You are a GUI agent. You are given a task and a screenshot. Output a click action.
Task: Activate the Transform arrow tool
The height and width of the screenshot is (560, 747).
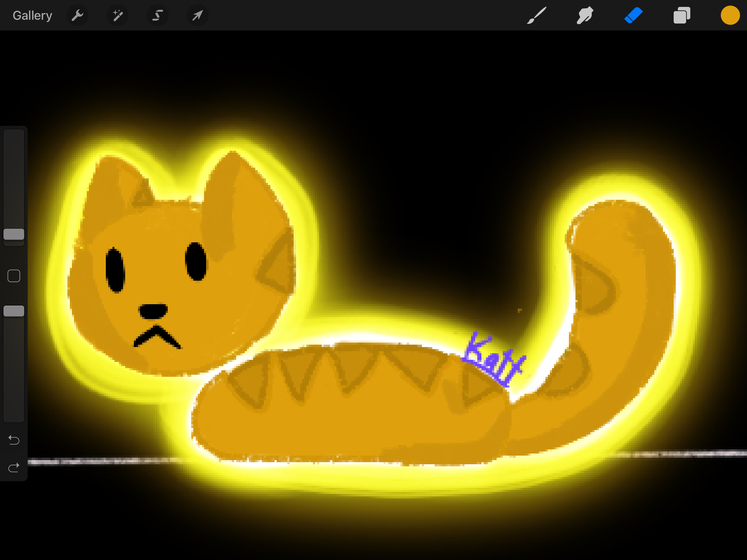click(197, 16)
